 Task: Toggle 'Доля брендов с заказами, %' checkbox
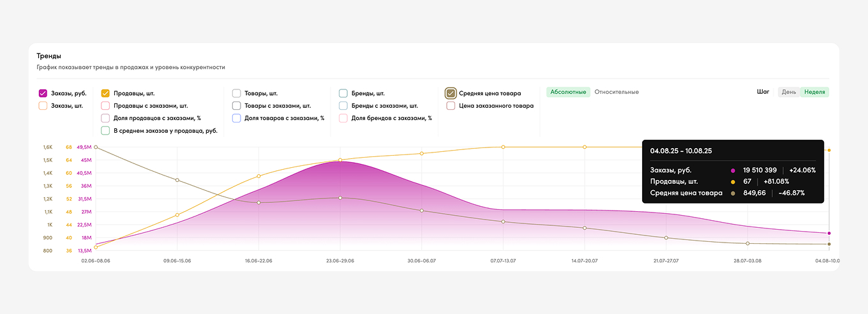click(x=343, y=118)
